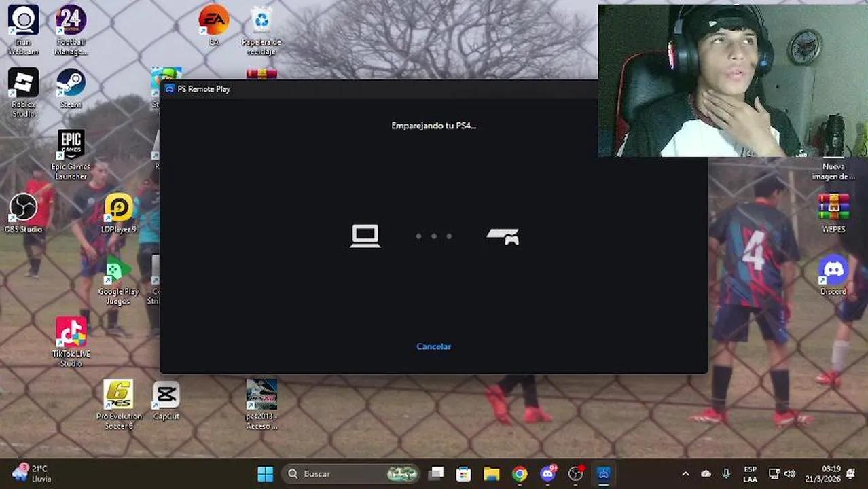Open the notifications bell icon
The image size is (868, 489).
[x=851, y=474]
